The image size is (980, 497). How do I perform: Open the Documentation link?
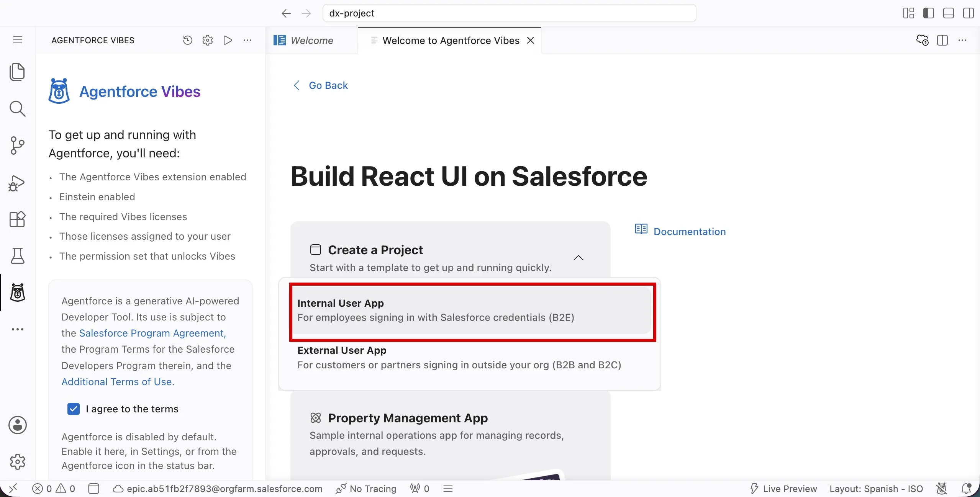[680, 231]
